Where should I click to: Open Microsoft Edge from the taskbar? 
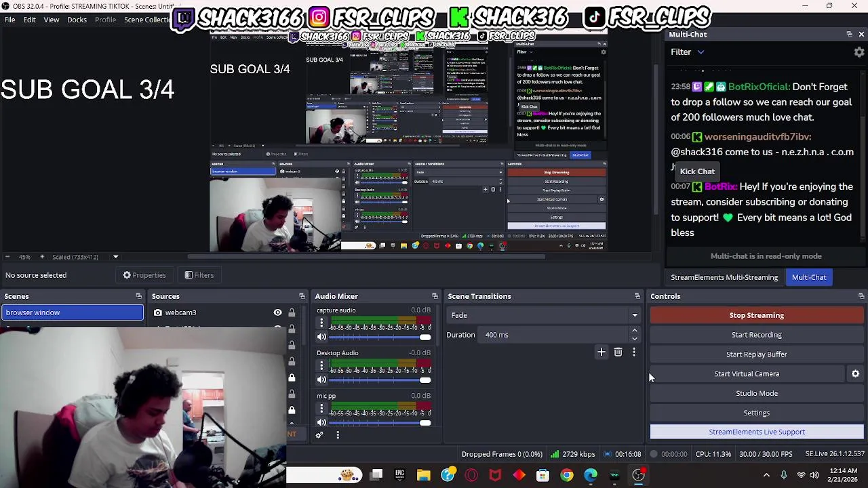pos(591,475)
